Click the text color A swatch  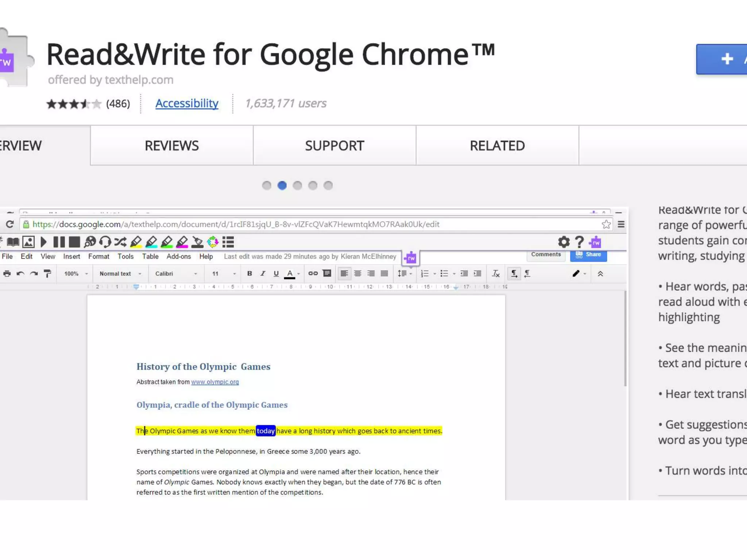290,273
